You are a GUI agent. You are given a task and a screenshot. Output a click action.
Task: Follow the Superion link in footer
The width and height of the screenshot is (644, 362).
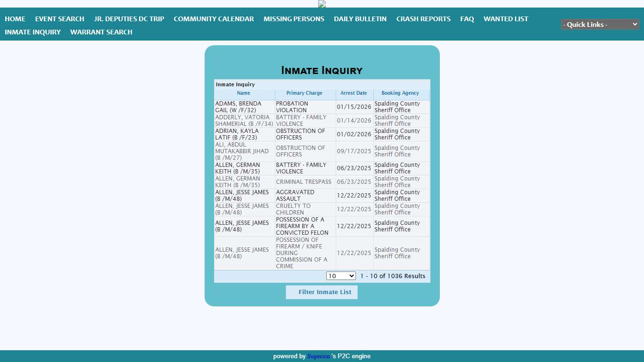(x=319, y=356)
